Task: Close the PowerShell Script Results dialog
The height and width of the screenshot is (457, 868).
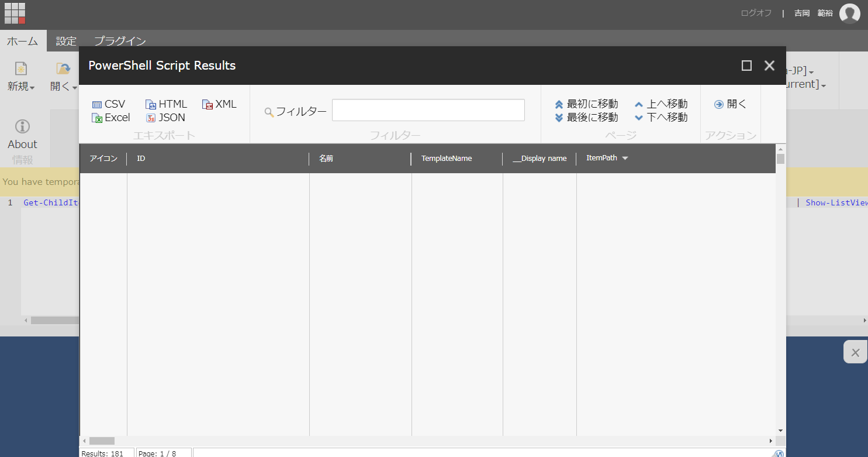Action: tap(769, 66)
